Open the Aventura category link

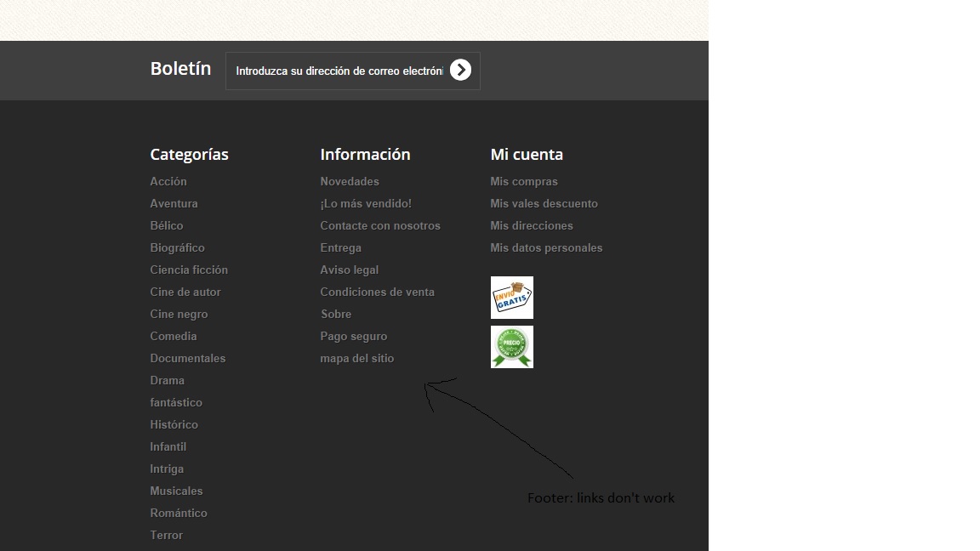point(174,204)
